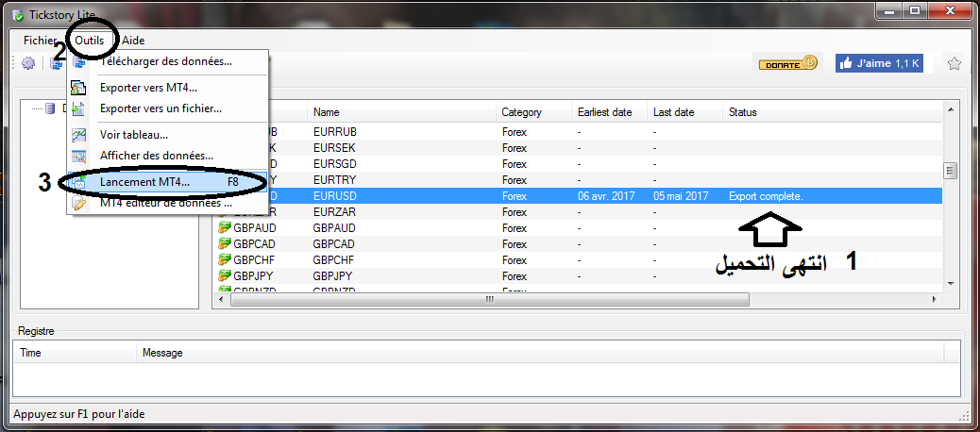Image resolution: width=980 pixels, height=432 pixels.
Task: Click the GBPAUD symbol icon
Action: click(224, 228)
